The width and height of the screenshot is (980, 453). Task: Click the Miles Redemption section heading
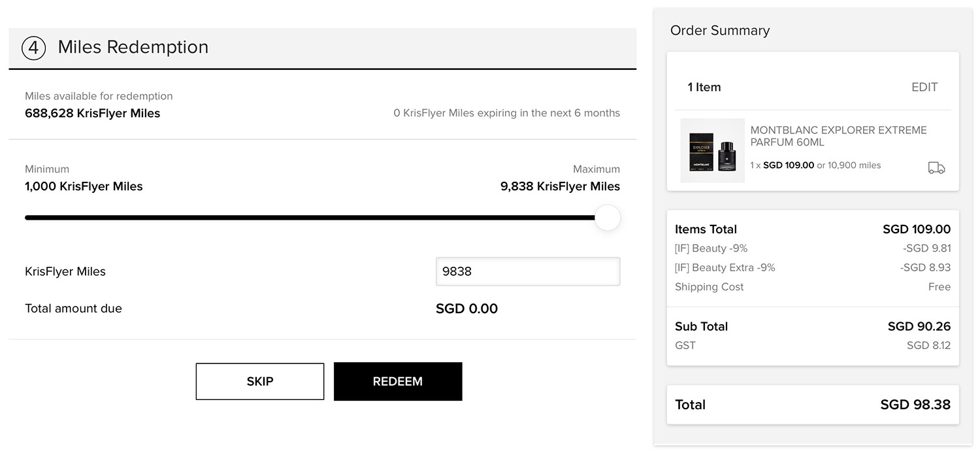133,47
